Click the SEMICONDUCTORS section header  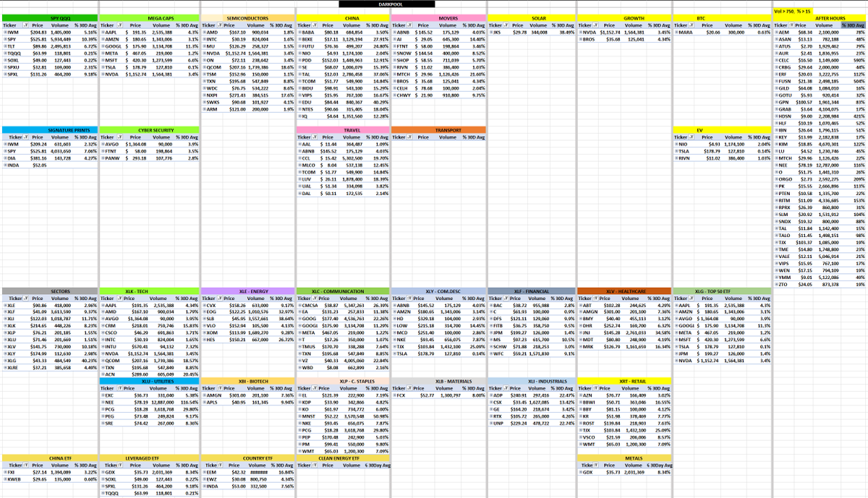[x=247, y=17]
